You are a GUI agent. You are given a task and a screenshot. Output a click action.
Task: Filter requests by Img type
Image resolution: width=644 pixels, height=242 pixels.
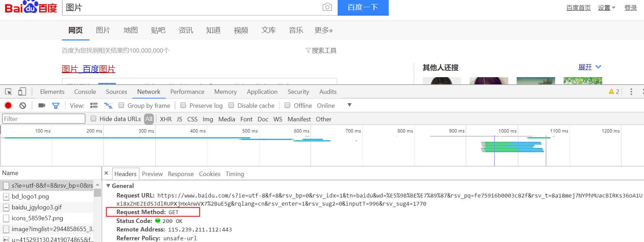coord(208,119)
